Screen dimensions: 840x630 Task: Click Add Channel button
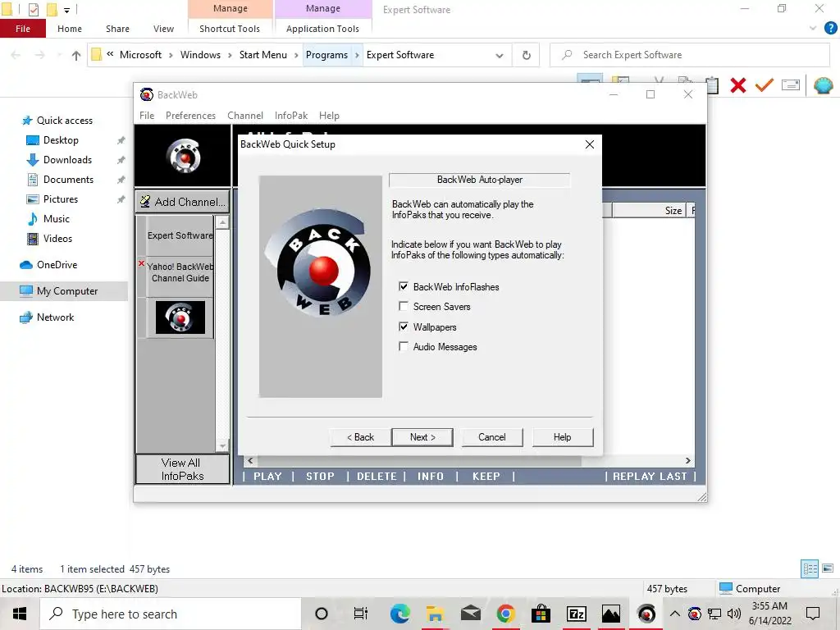[183, 202]
